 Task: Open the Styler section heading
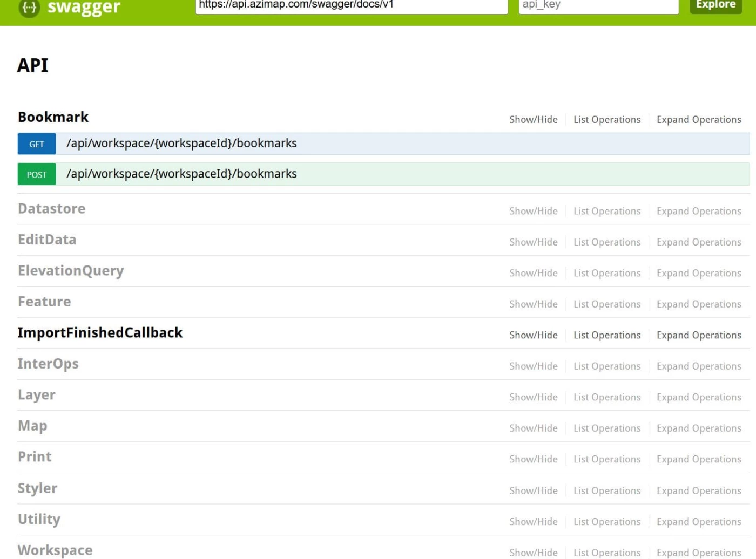click(37, 488)
